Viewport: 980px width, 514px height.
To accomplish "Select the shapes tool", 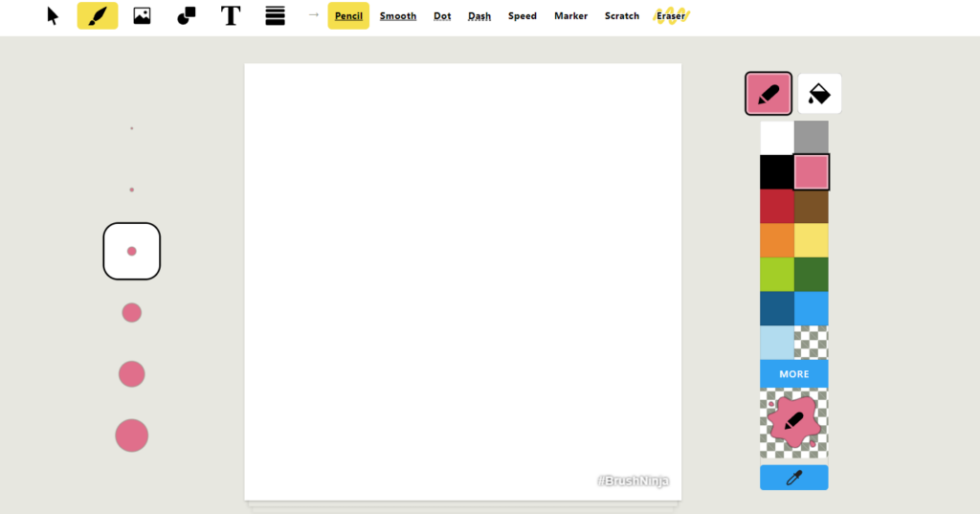I will click(x=187, y=15).
